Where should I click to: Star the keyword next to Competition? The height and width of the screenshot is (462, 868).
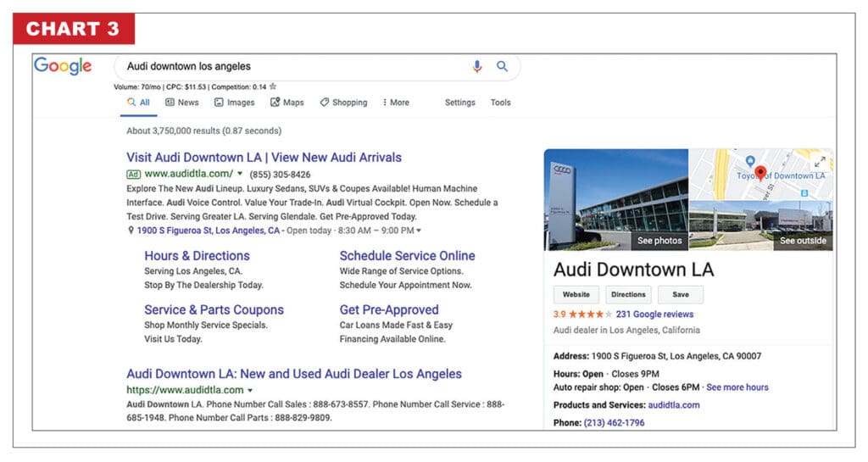click(x=273, y=86)
